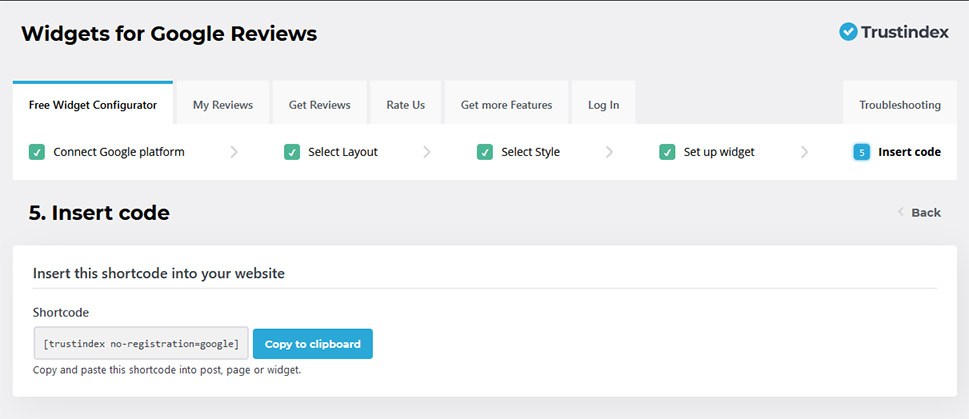Image resolution: width=969 pixels, height=419 pixels.
Task: Open the Log In tab
Action: [603, 105]
